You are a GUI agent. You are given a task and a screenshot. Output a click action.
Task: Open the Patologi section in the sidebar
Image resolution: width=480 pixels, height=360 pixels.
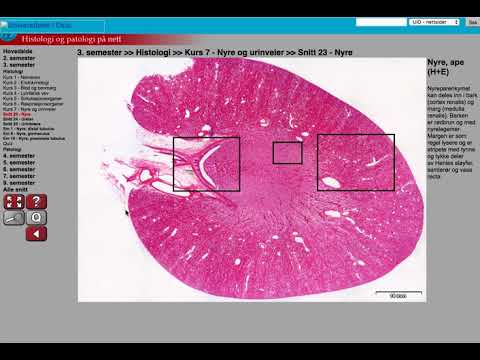pos(12,149)
